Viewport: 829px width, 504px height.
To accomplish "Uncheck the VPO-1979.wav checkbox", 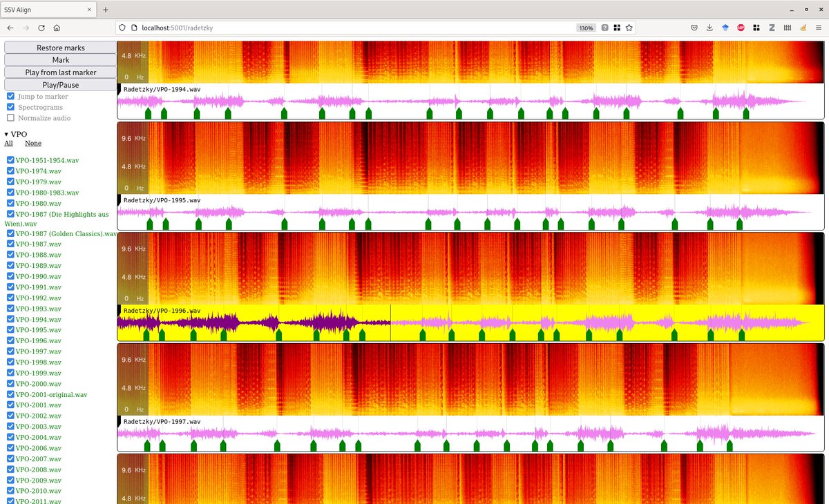I will click(x=10, y=182).
